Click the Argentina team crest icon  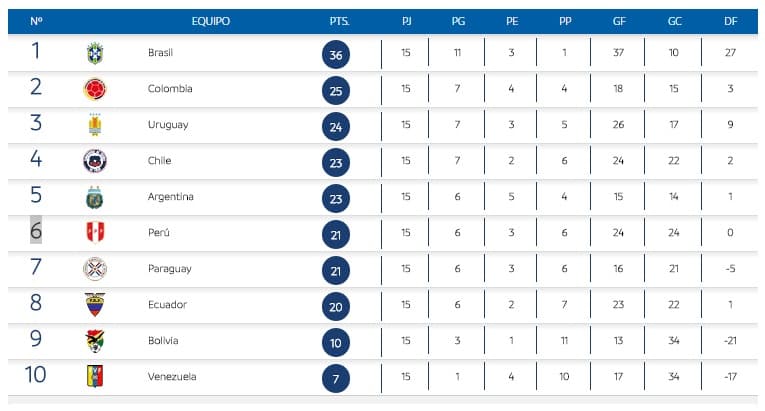point(95,197)
